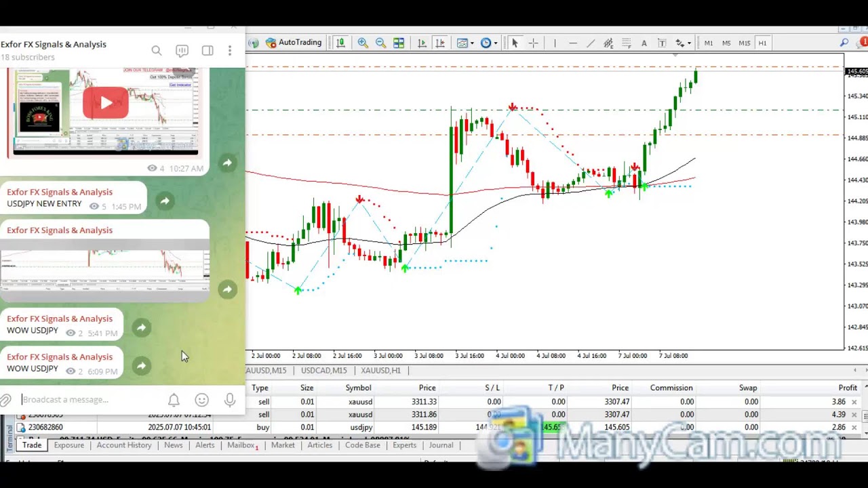Toggle chart auto scroll icon
This screenshot has height=488, width=868.
click(x=422, y=43)
